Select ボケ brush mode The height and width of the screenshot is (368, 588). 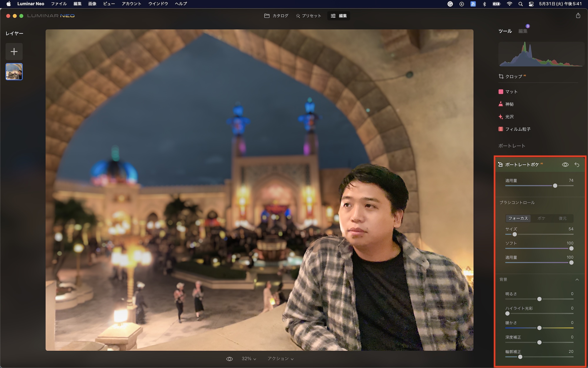point(541,218)
